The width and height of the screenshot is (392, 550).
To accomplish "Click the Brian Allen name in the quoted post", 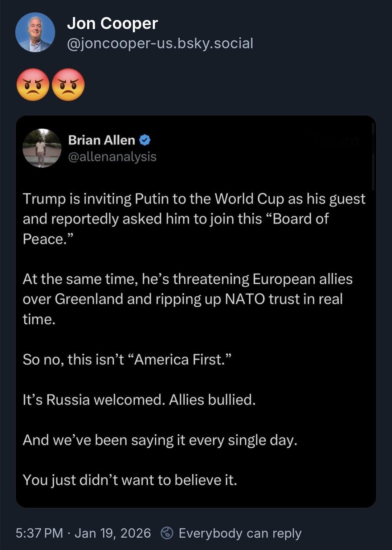I will [102, 140].
